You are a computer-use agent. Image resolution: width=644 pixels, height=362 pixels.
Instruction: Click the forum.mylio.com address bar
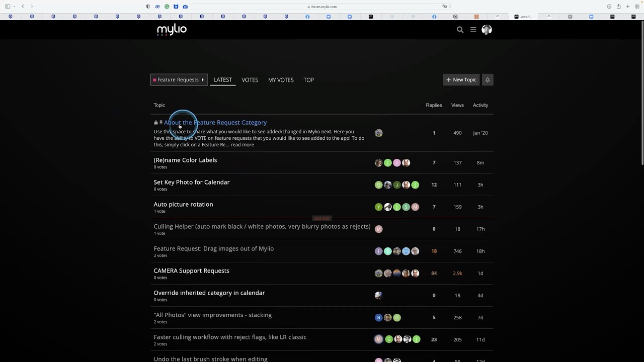(322, 7)
